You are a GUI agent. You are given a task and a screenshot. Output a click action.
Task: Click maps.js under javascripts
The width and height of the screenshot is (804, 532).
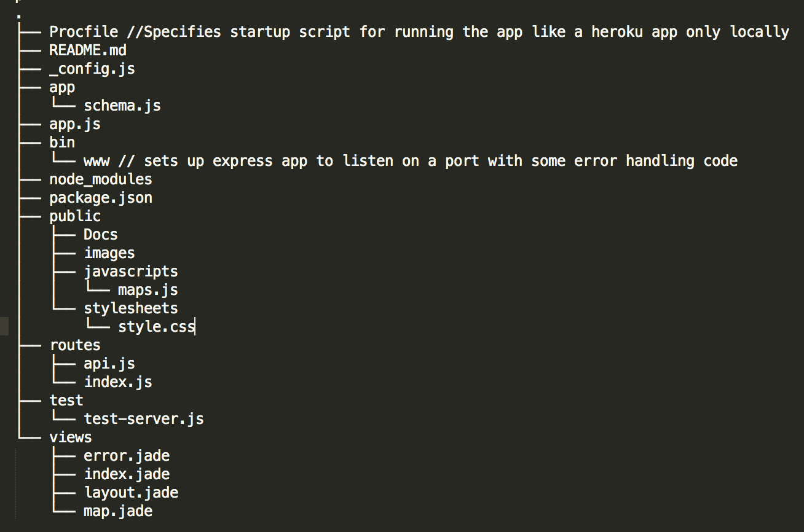pos(148,290)
